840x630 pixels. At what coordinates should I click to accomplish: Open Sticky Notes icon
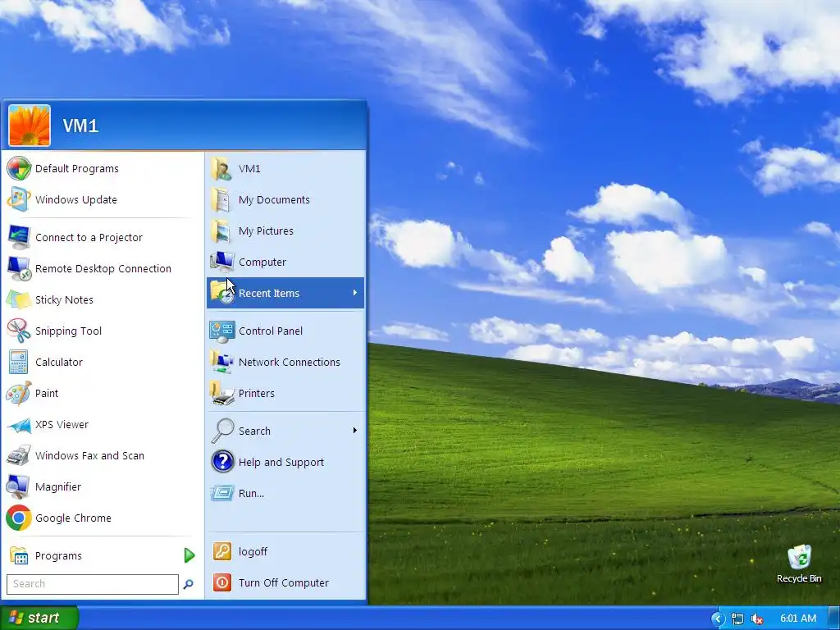(19, 299)
